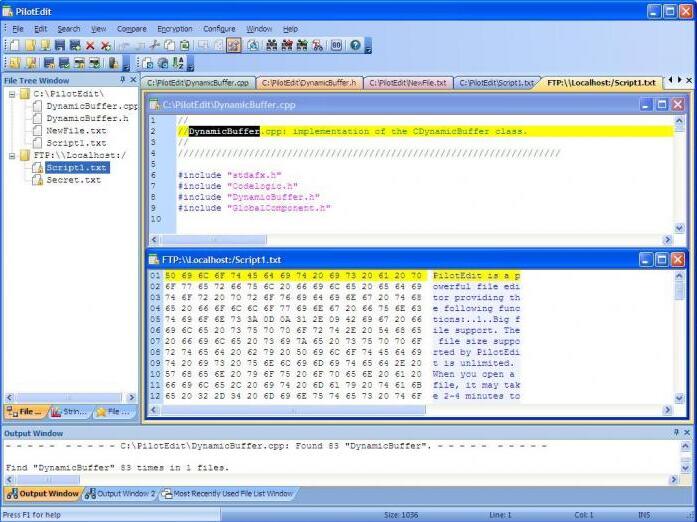Select the starred File tab in the left panel
The image size is (697, 522).
point(113,412)
